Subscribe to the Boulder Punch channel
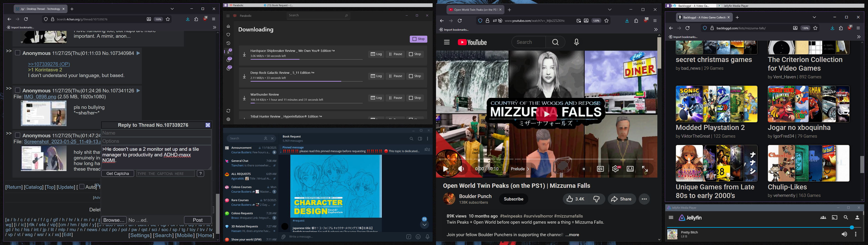The height and width of the screenshot is (245, 868). click(x=514, y=199)
